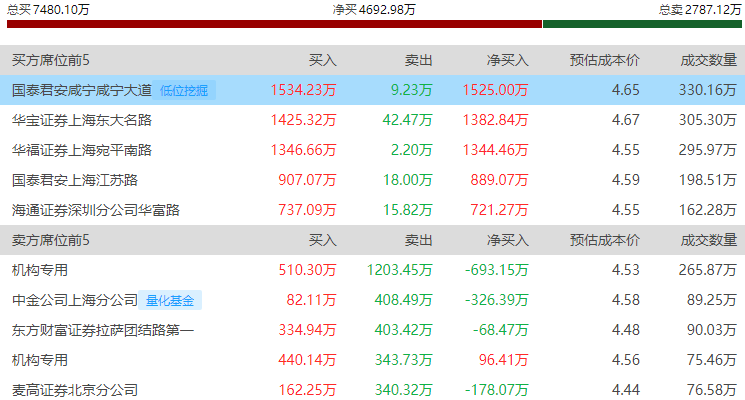Click the 总卖 2787.12万 label
Viewport: 745px width, 400px height.
(x=700, y=10)
